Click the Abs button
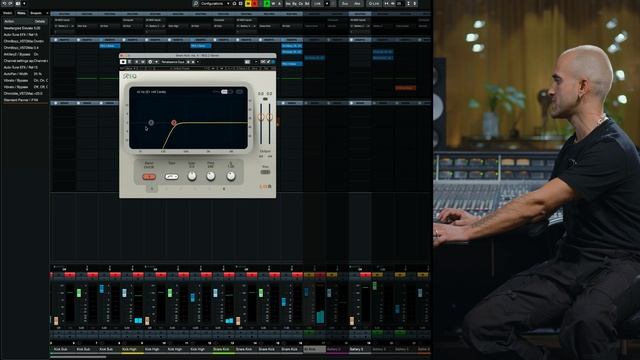Screen dimensions: 640x360 (x=357, y=3)
